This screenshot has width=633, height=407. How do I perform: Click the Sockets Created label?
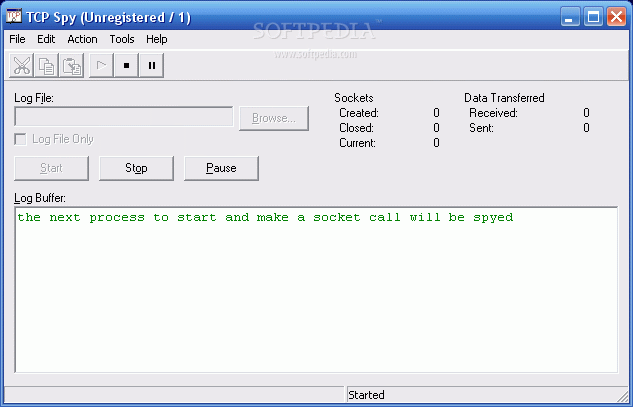[x=359, y=113]
